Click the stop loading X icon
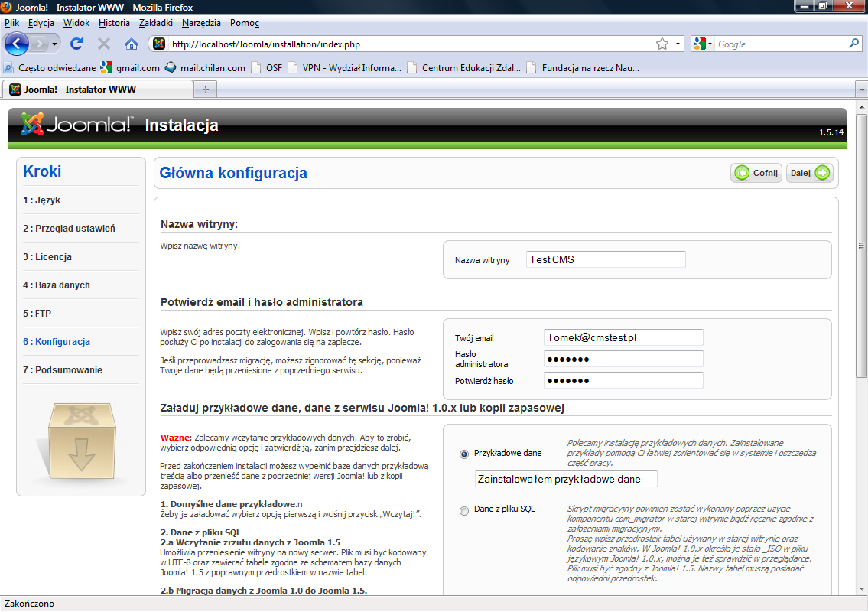 coord(103,44)
